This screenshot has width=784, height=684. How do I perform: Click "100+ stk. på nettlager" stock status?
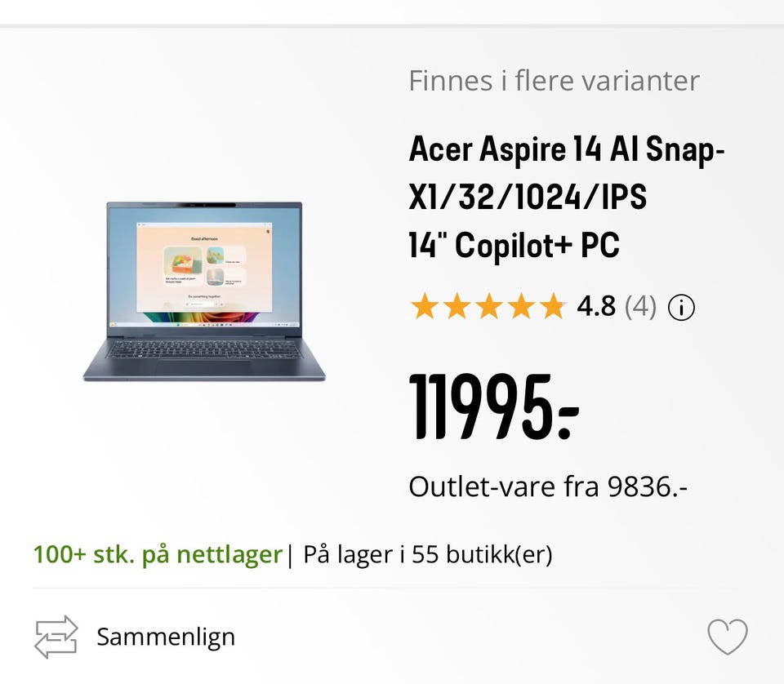click(158, 555)
